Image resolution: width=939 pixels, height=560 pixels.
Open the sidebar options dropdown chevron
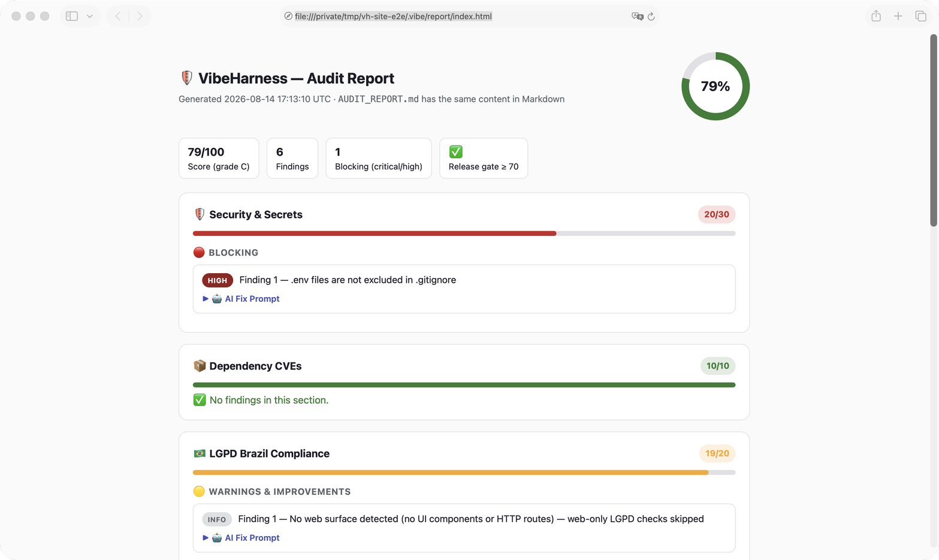tap(90, 16)
